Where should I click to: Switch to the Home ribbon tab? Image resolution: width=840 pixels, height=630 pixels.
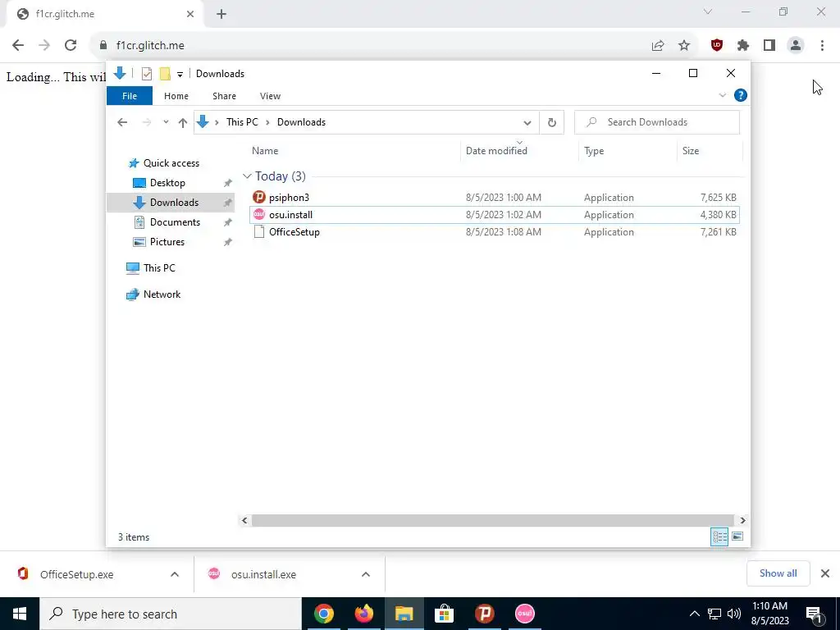tap(176, 96)
